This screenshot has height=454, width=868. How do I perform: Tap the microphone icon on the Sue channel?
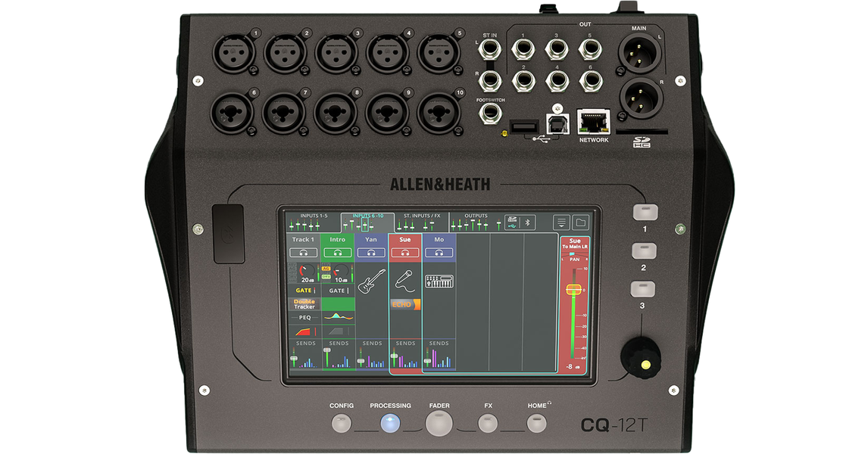point(404,282)
